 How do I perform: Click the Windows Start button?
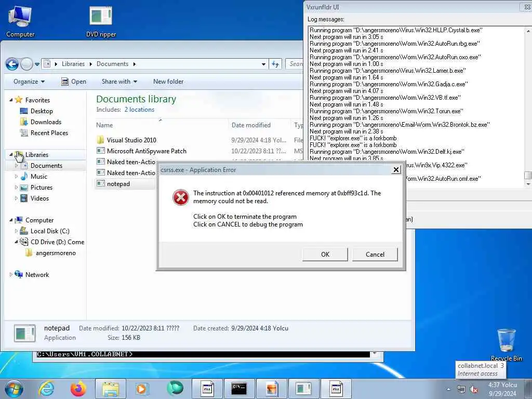[14, 389]
